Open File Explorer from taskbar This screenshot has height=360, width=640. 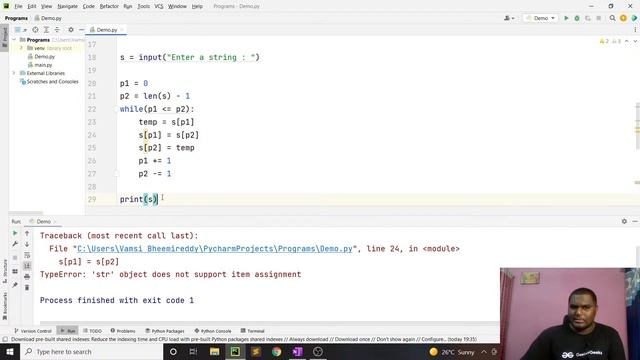point(214,351)
